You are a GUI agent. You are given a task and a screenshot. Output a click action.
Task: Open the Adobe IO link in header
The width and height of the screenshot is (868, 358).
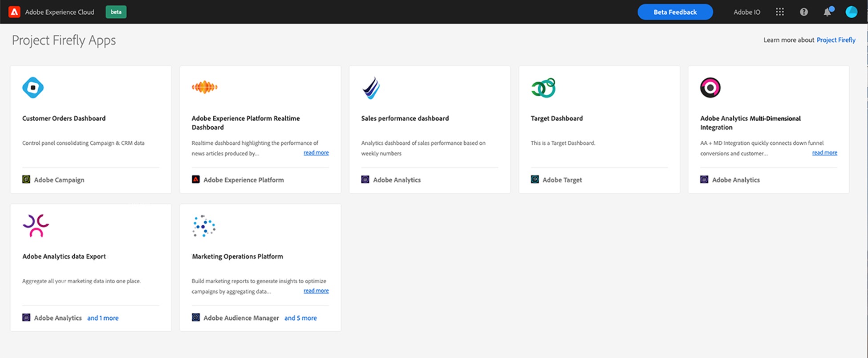pyautogui.click(x=747, y=12)
